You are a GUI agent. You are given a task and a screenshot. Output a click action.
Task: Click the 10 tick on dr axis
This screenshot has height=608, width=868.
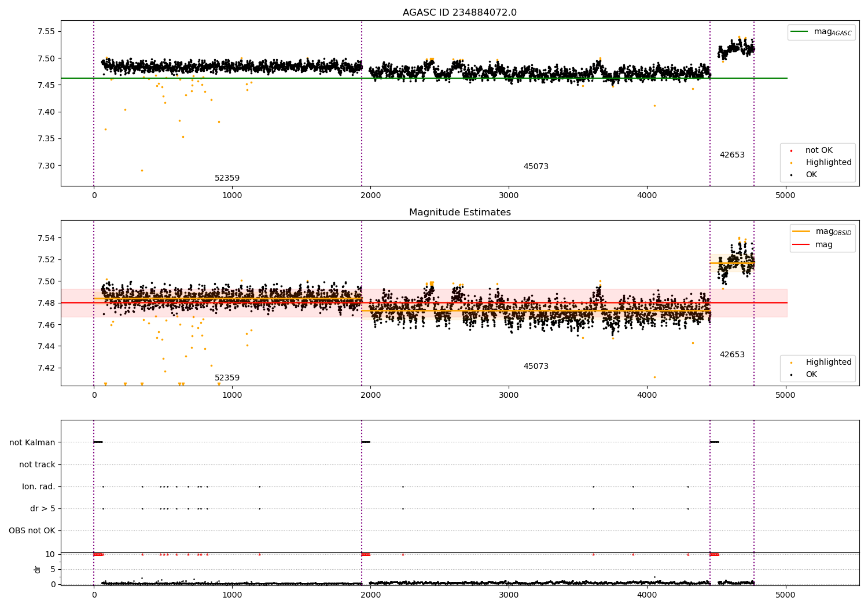(50, 554)
